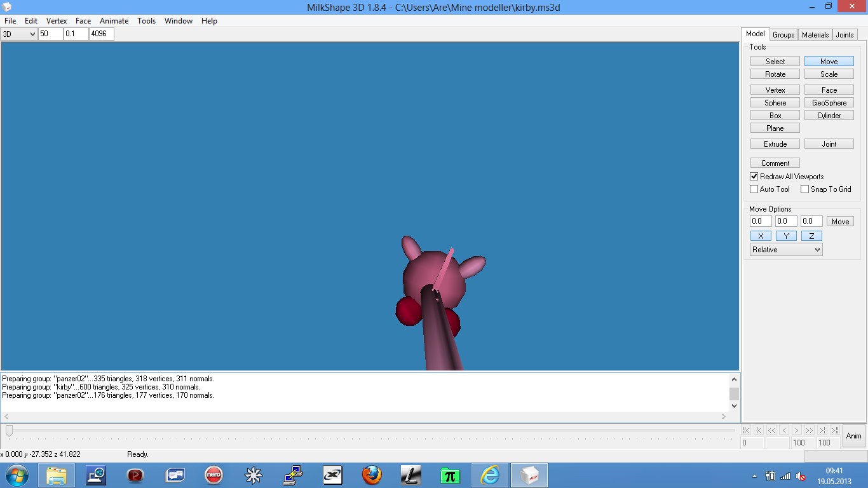Click the Extrude tool button
Screen dimensions: 868x488
[775, 144]
